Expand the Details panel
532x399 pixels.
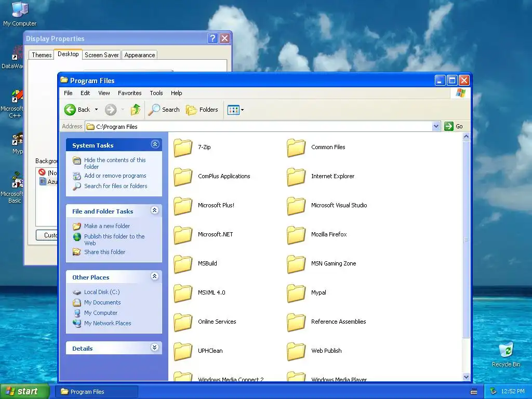click(x=155, y=348)
